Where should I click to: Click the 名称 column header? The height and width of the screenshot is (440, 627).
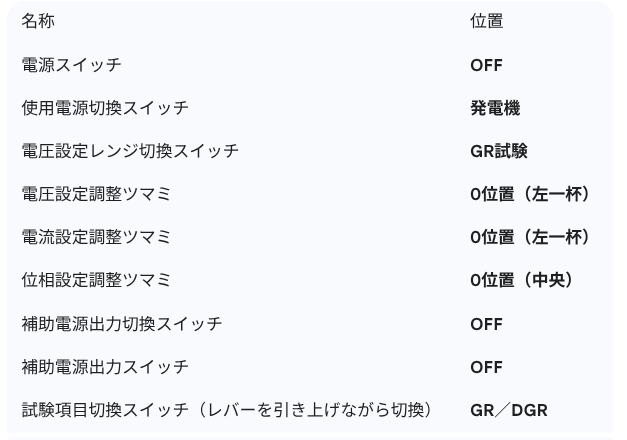[38, 21]
